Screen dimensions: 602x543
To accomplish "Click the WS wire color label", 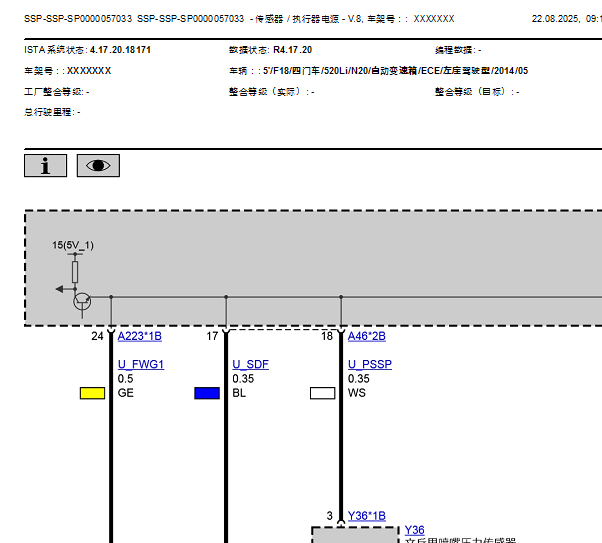I will [357, 393].
